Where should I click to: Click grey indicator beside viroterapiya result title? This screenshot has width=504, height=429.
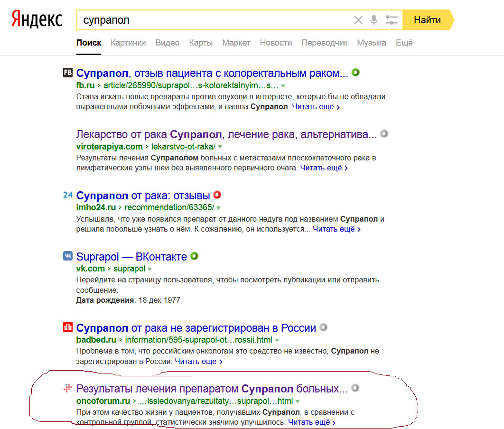click(x=384, y=133)
